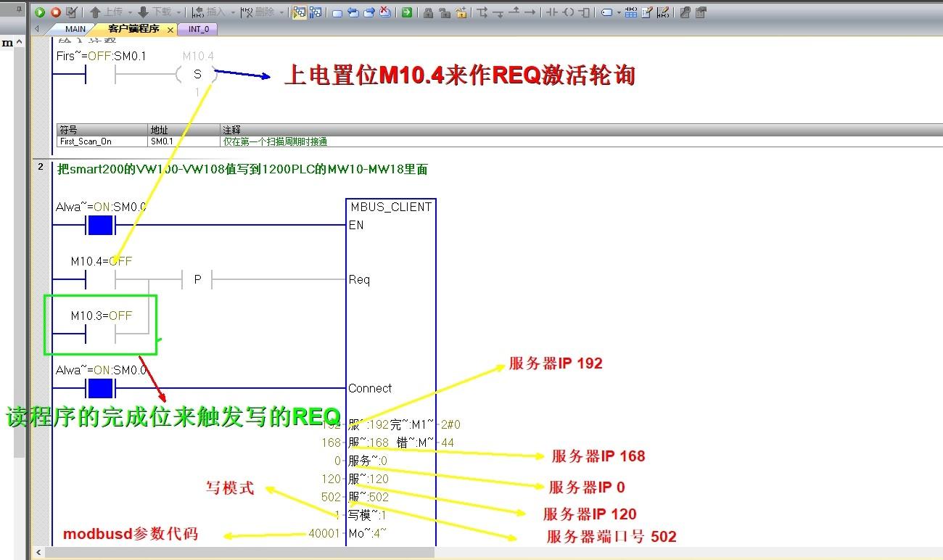Insert a box using the toolbar icon
Viewport: 943px width, 560px height.
coord(584,12)
